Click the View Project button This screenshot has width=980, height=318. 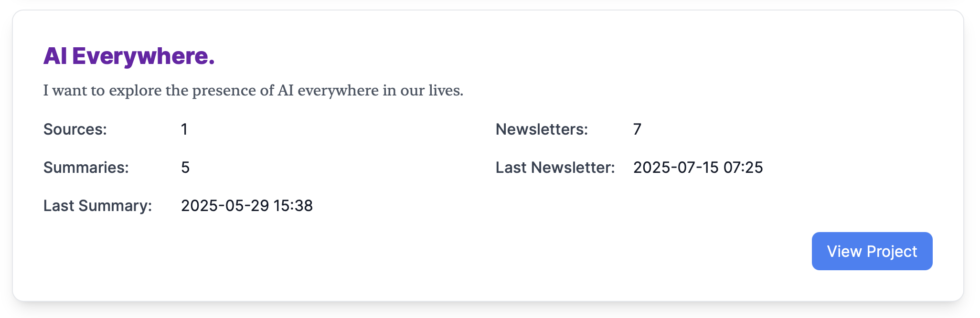(x=872, y=251)
